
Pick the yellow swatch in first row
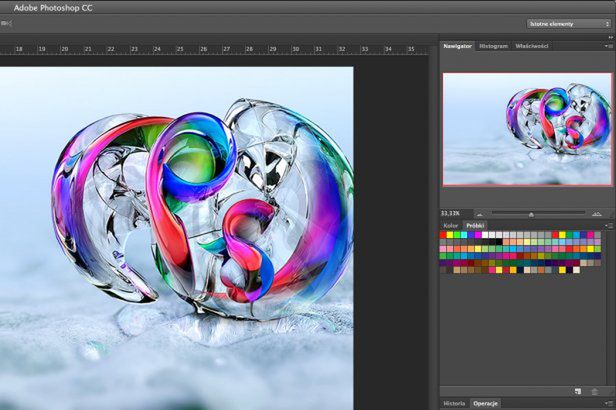pyautogui.click(x=450, y=234)
